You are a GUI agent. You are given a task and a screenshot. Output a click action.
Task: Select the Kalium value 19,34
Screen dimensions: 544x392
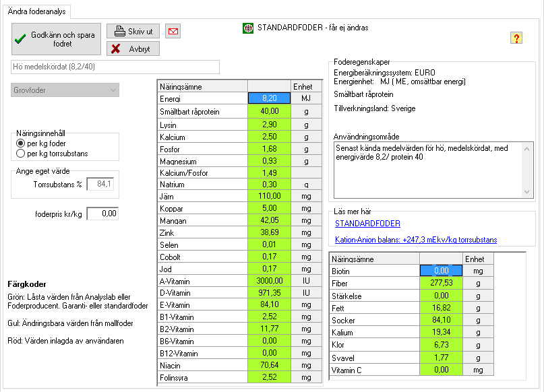click(x=441, y=332)
